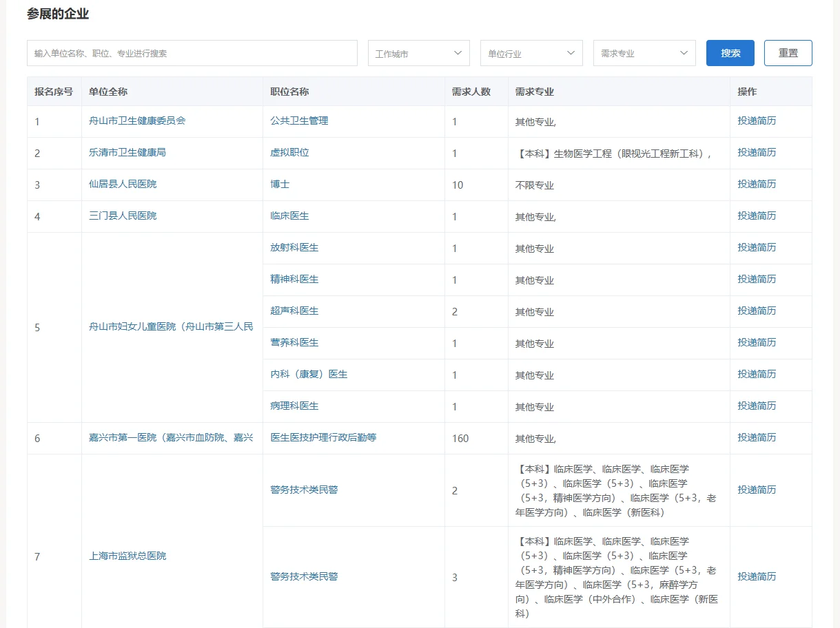Click 投递简历 for 临床医生 position
840x628 pixels.
(x=756, y=216)
